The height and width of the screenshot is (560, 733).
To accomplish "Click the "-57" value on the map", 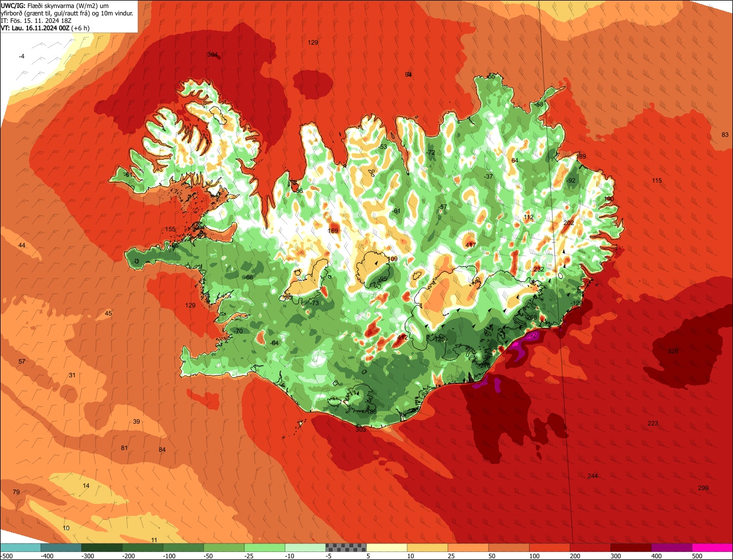I will [442, 207].
